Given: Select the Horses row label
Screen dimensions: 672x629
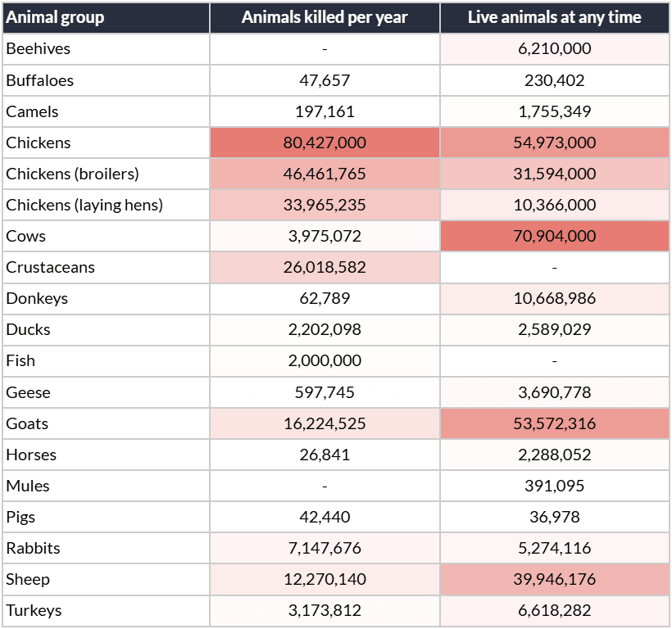Looking at the screenshot, I should click(31, 455).
